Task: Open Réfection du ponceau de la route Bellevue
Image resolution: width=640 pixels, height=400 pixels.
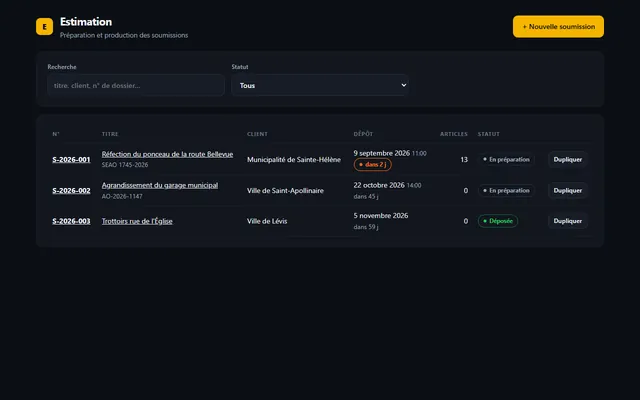Action: coord(167,154)
